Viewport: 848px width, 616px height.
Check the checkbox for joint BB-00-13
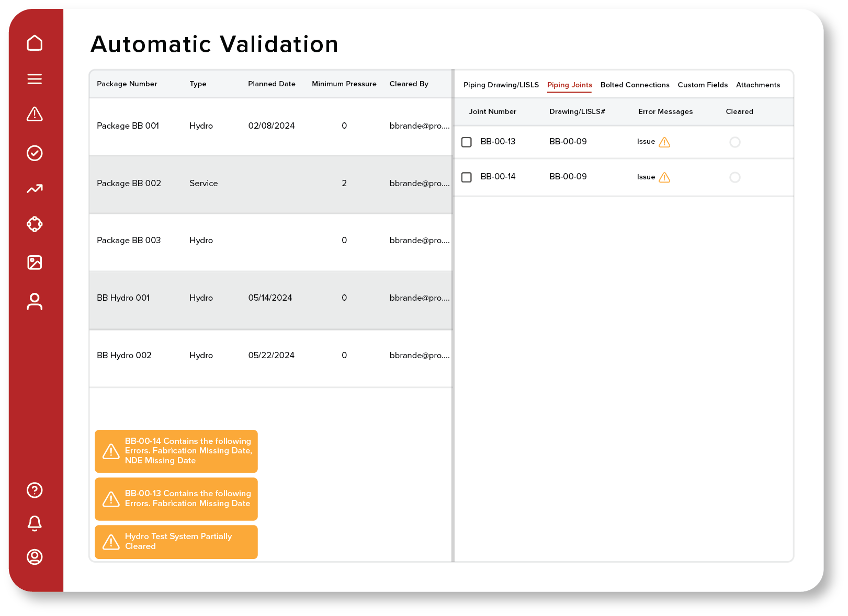(x=466, y=142)
